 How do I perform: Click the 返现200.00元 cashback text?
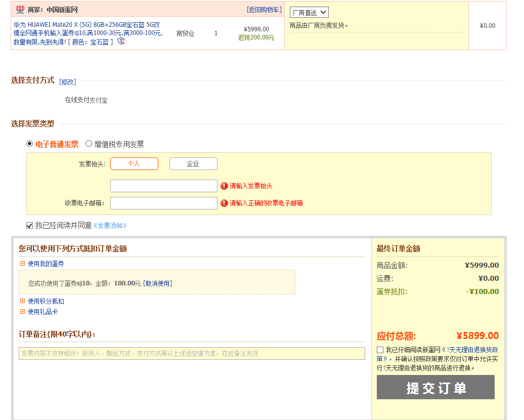coord(256,37)
